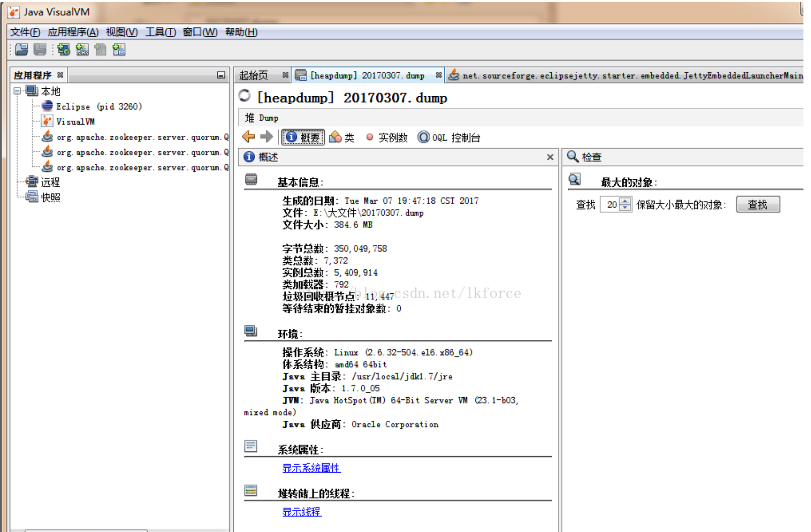This screenshot has width=811, height=532.
Task: Increase the largest objects count spinner
Action: [625, 200]
